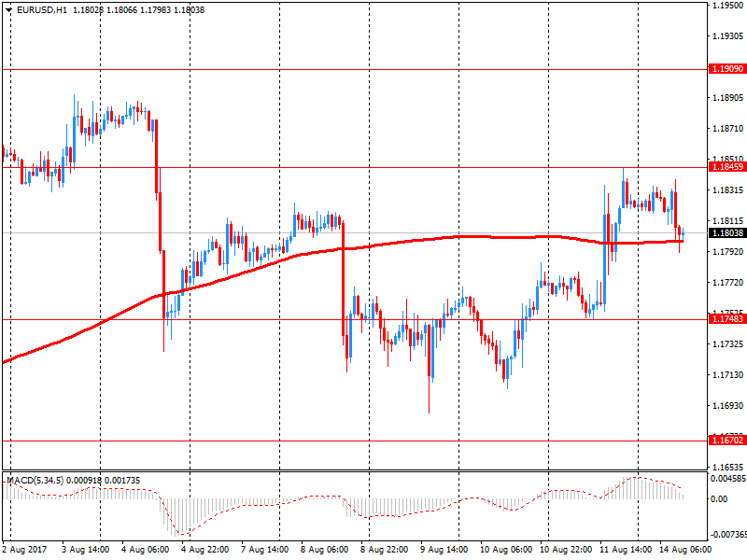Click the 2 Aug 2017 date label
Image resolution: width=747 pixels, height=560 pixels.
[25, 550]
